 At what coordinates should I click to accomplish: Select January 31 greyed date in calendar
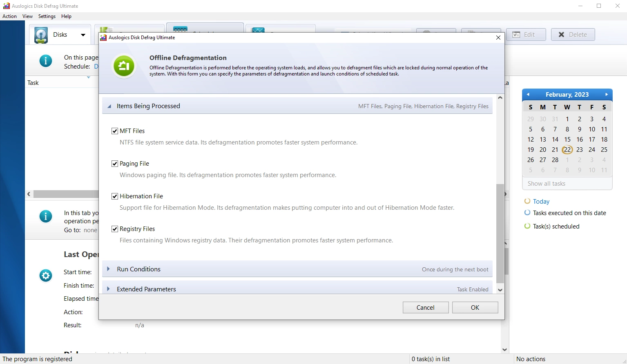[555, 119]
